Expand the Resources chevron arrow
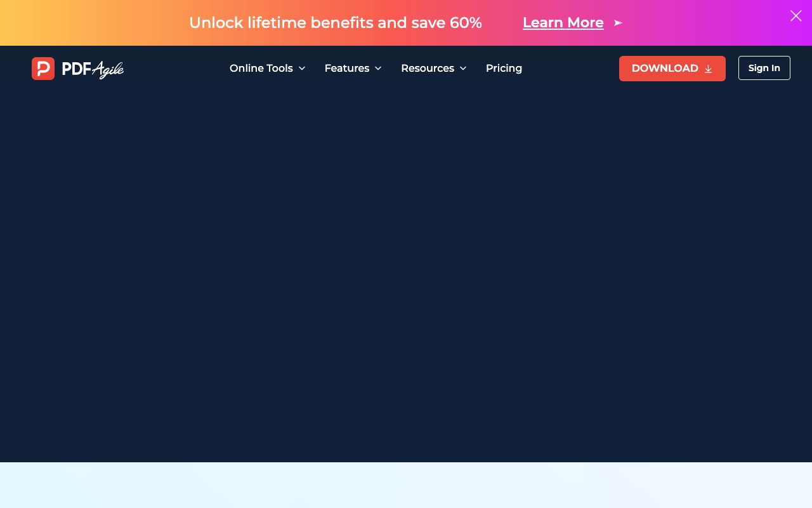The height and width of the screenshot is (508, 812). click(x=463, y=69)
